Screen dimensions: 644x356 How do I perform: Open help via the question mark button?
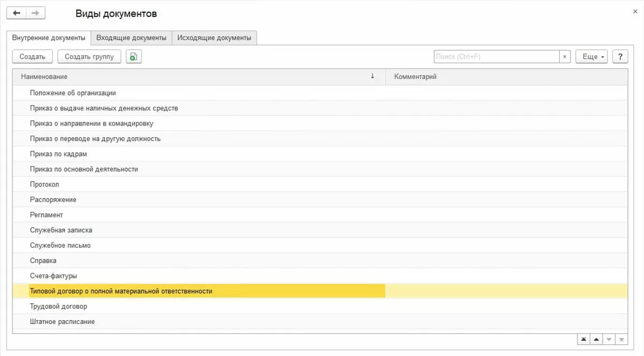[620, 56]
